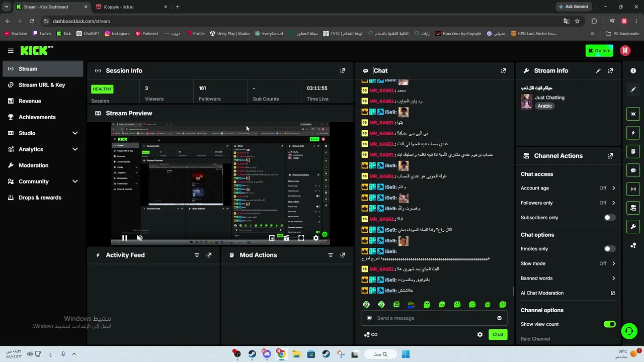
Task: Toggle the Stream Preview widget in right sidebar
Action: 633,114
